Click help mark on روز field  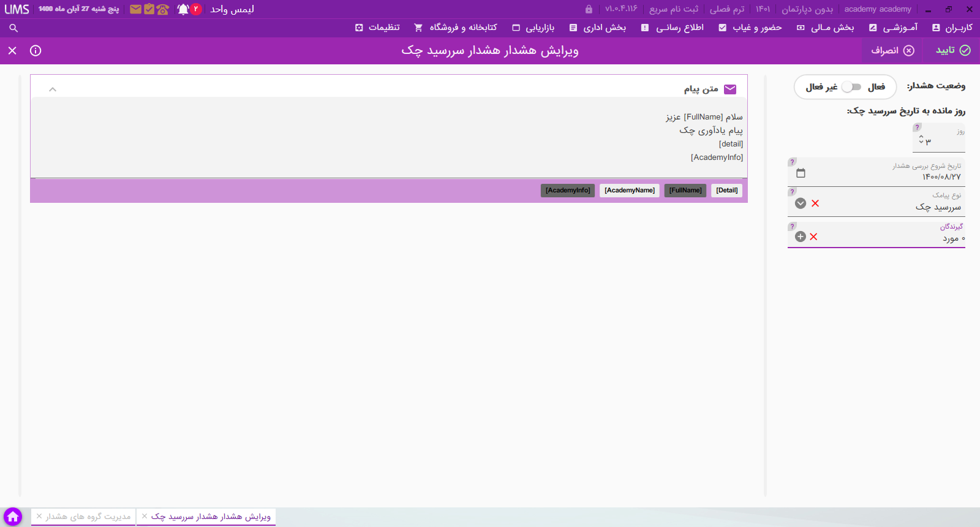point(917,127)
